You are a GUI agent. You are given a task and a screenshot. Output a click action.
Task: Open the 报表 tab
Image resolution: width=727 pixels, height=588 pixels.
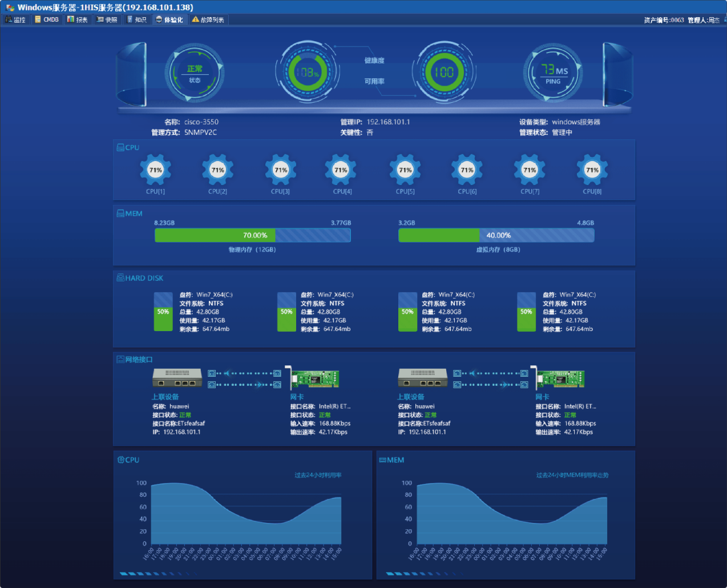(x=77, y=19)
